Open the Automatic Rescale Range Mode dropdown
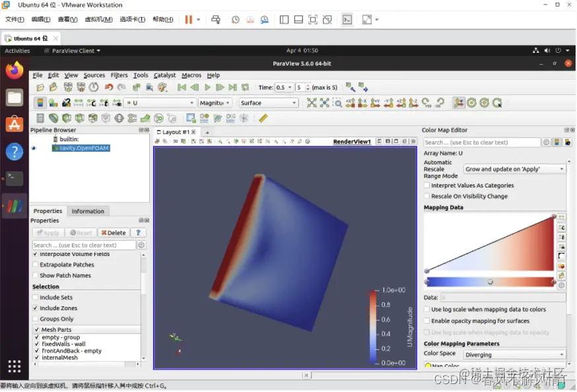 [514, 169]
